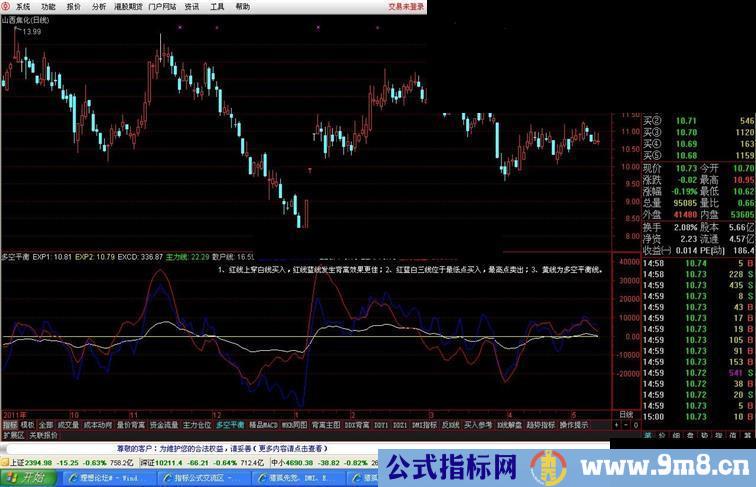756x487 pixels.
Task: Open the 系统 menu
Action: [23, 6]
